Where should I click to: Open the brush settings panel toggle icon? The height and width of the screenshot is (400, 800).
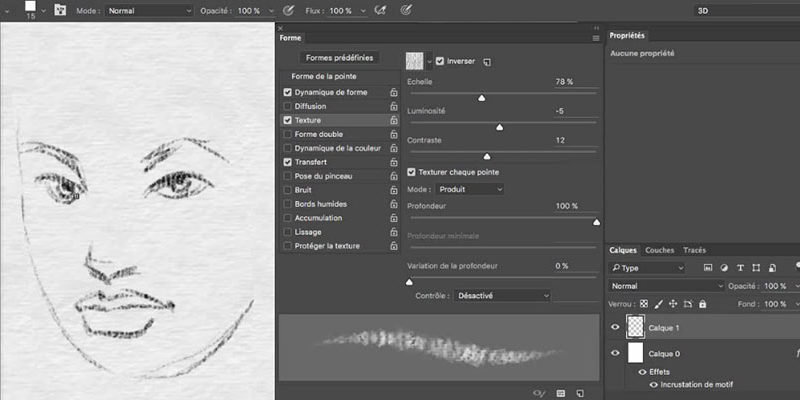coord(59,10)
